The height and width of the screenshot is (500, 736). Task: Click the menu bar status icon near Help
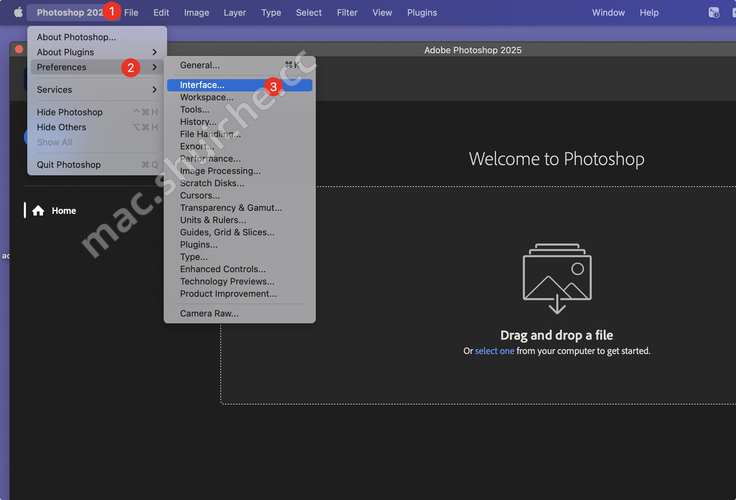pyautogui.click(x=713, y=13)
